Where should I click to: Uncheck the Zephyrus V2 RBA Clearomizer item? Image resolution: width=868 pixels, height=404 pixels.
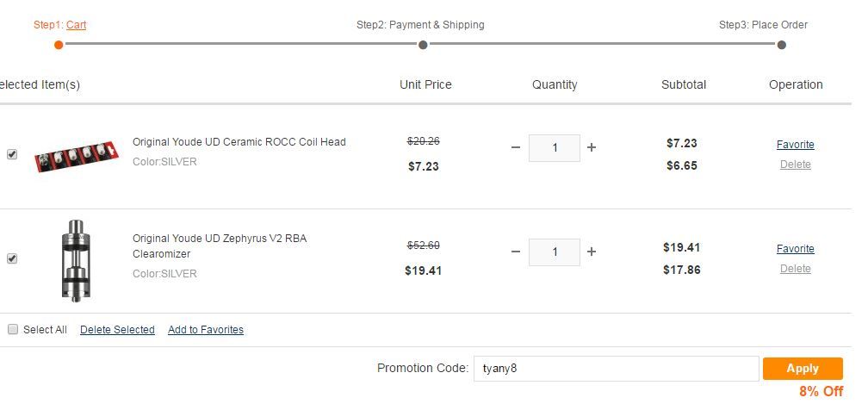[12, 258]
